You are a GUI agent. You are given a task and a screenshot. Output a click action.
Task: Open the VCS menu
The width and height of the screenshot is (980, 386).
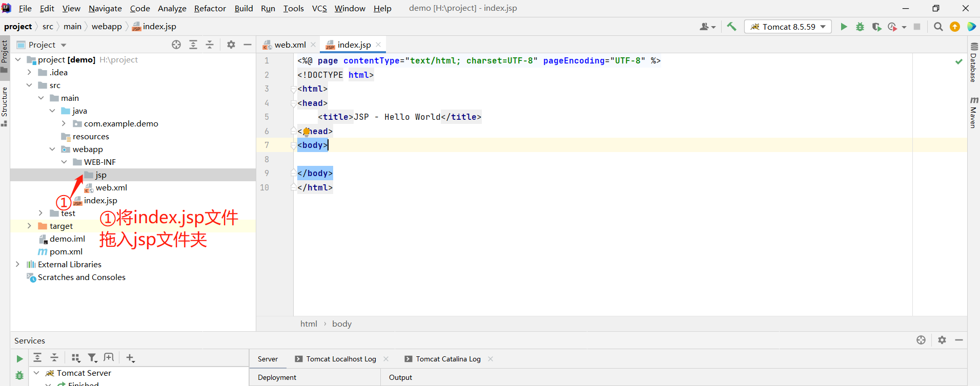(x=319, y=8)
